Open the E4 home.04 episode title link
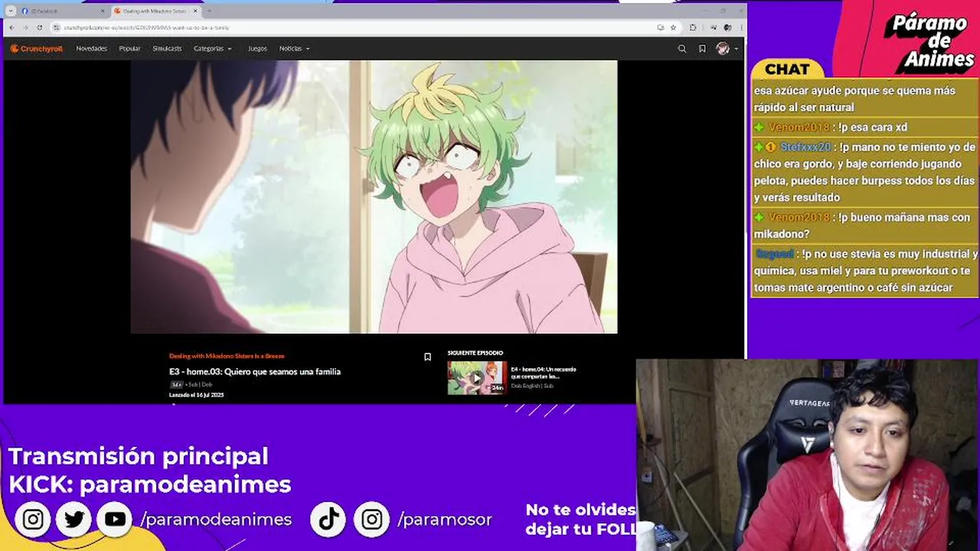980x551 pixels. tap(544, 373)
